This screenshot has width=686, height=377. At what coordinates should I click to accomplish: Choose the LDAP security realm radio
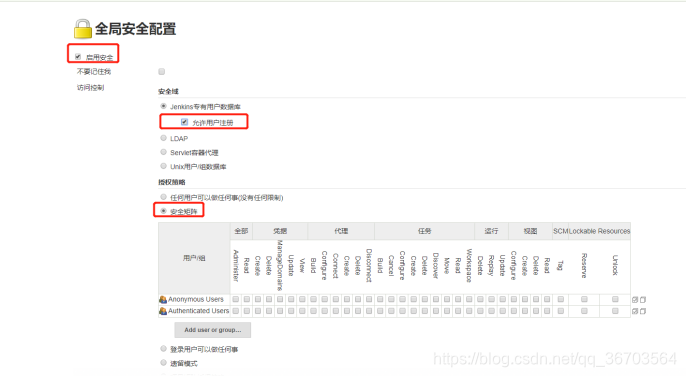[x=163, y=138]
